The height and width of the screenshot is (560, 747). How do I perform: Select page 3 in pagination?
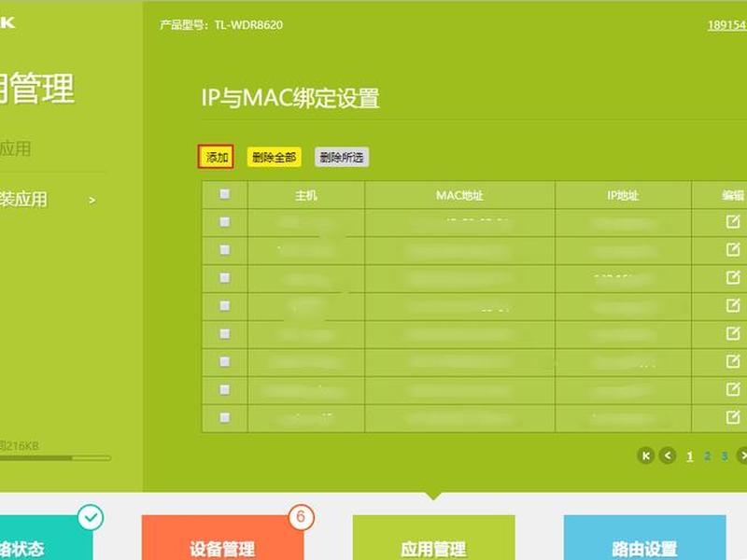[x=725, y=456]
